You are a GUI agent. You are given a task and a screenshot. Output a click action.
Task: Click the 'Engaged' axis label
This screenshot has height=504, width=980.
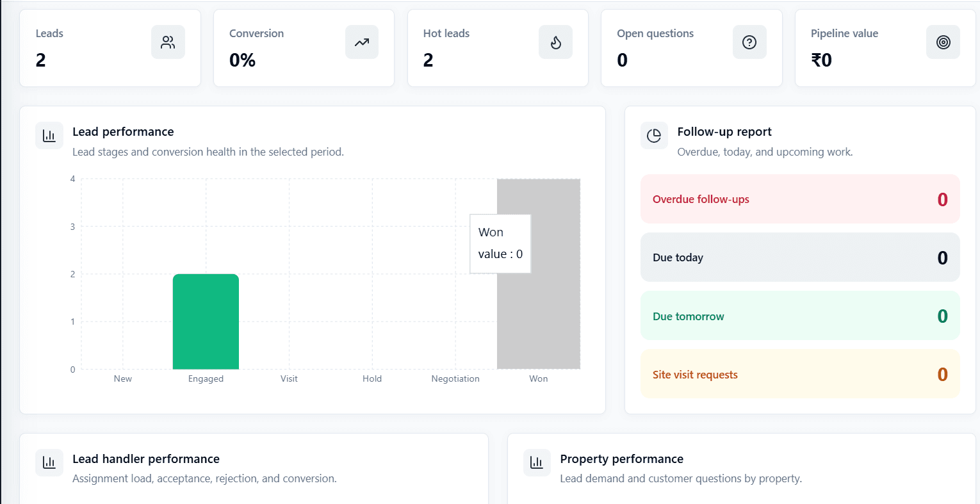tap(206, 378)
